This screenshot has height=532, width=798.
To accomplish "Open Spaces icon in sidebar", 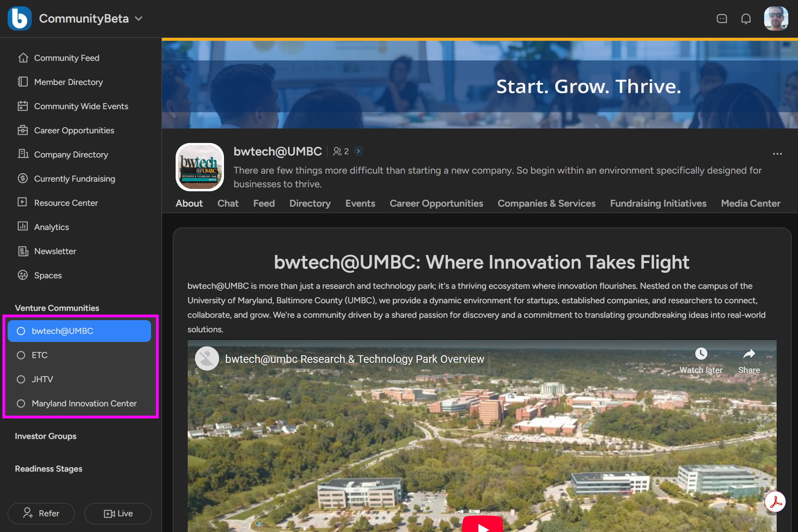I will point(23,275).
